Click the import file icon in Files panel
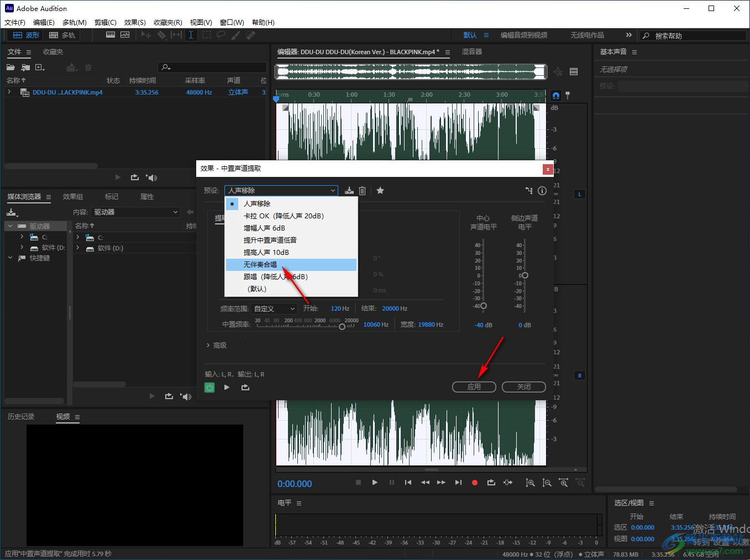Image resolution: width=750 pixels, height=560 pixels. point(25,67)
